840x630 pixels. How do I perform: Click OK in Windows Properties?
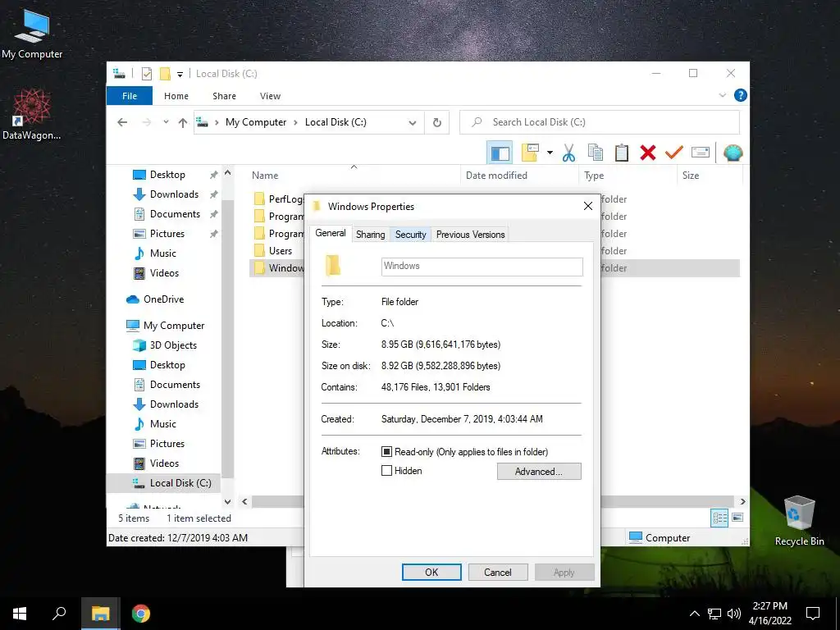(431, 572)
